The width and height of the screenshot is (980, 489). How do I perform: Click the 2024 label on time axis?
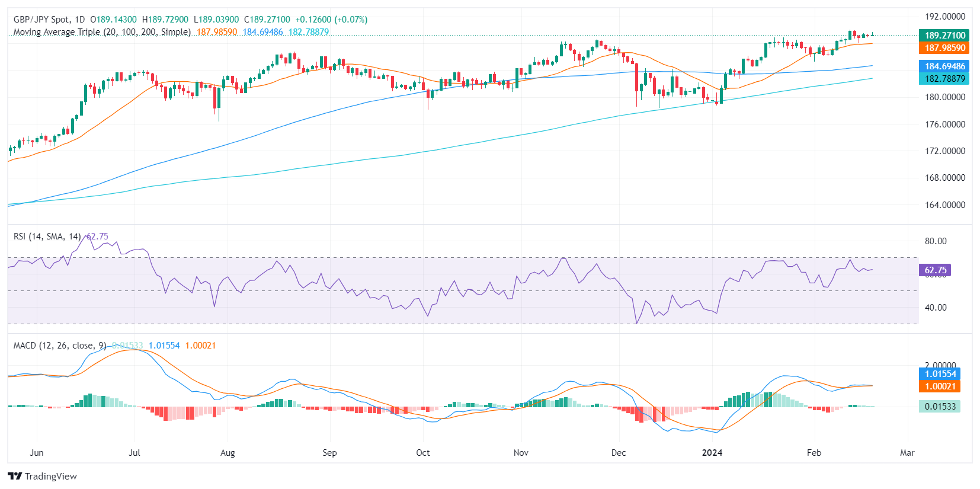712,453
